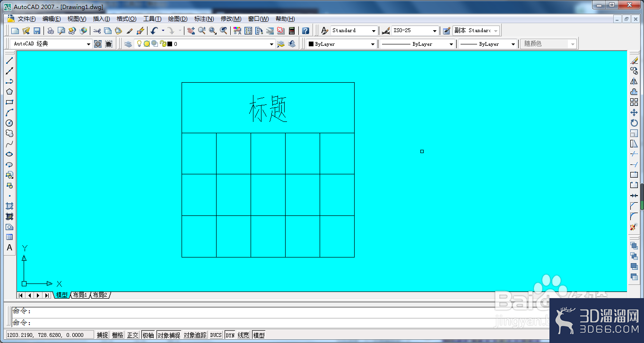
Task: Toggle 栅格 grid display
Action: coord(118,335)
